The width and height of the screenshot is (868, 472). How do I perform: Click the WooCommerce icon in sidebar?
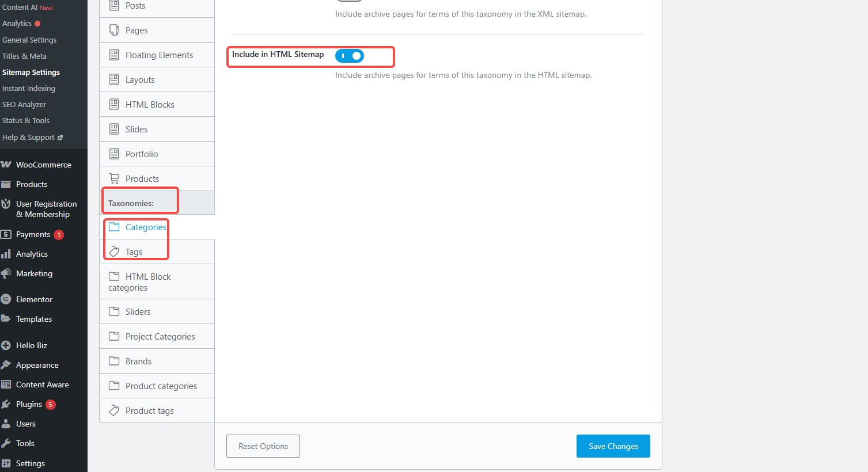[6, 165]
